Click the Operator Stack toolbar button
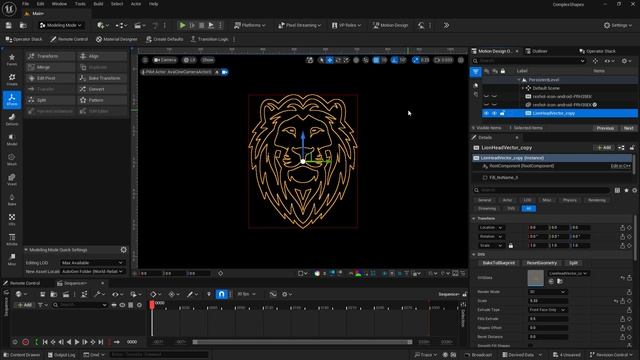 pos(24,39)
